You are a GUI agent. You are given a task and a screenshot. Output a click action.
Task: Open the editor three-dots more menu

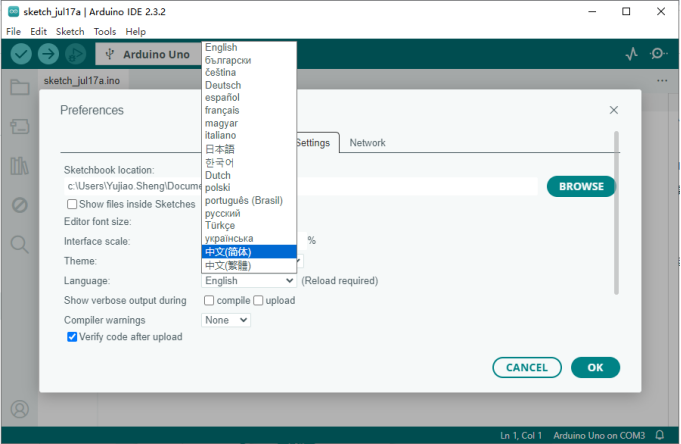[662, 80]
